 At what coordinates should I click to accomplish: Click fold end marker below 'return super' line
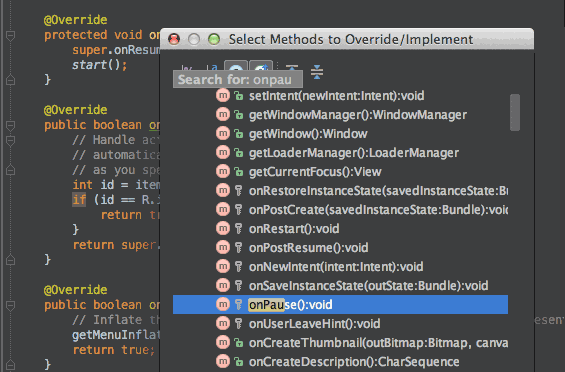10,260
